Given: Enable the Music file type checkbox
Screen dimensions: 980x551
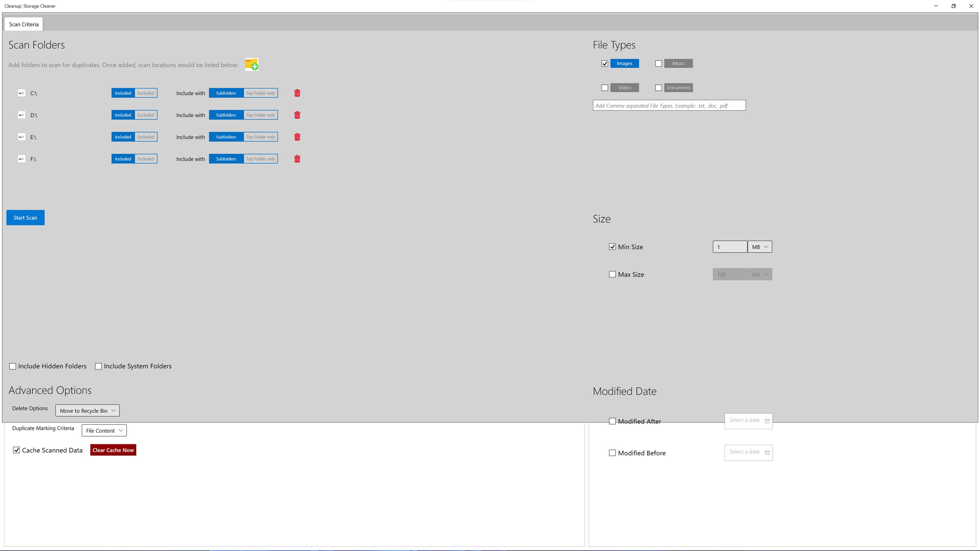Looking at the screenshot, I should pyautogui.click(x=658, y=64).
